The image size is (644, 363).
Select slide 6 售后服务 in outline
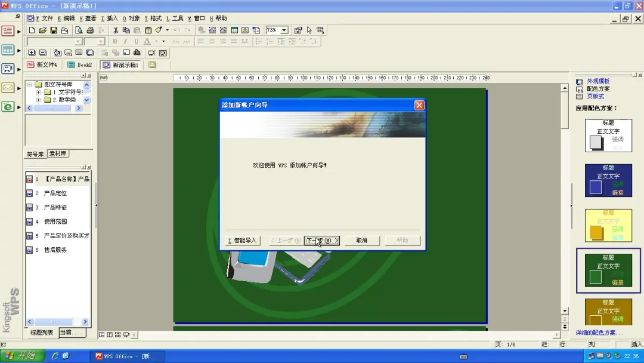55,250
